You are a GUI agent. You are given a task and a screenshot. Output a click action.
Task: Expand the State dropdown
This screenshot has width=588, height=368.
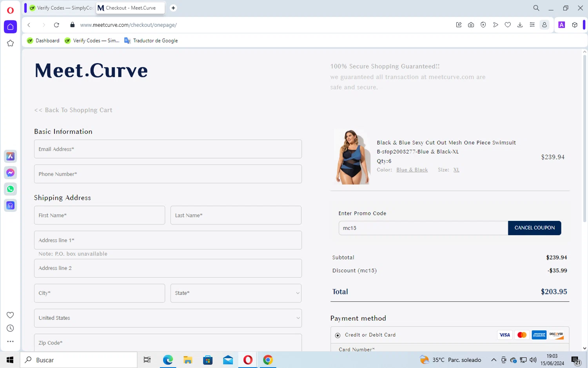click(236, 293)
